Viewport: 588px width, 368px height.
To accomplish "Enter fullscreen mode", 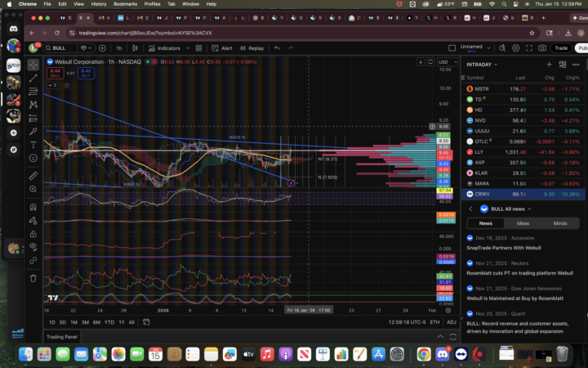I will (x=528, y=48).
